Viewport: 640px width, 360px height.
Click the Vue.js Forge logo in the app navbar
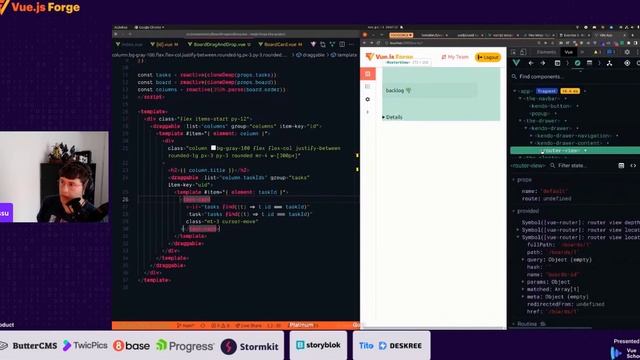tap(390, 57)
